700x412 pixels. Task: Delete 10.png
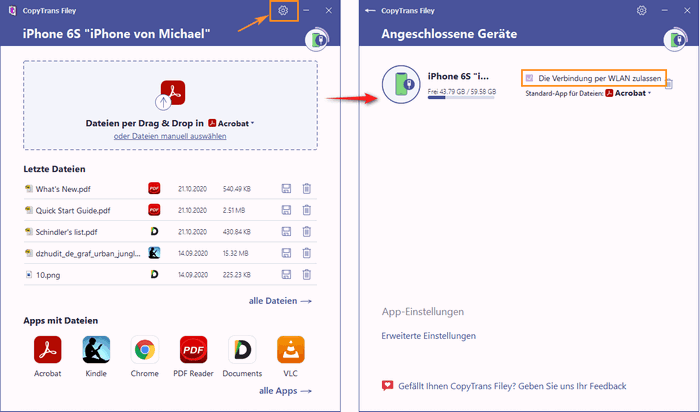(x=307, y=275)
